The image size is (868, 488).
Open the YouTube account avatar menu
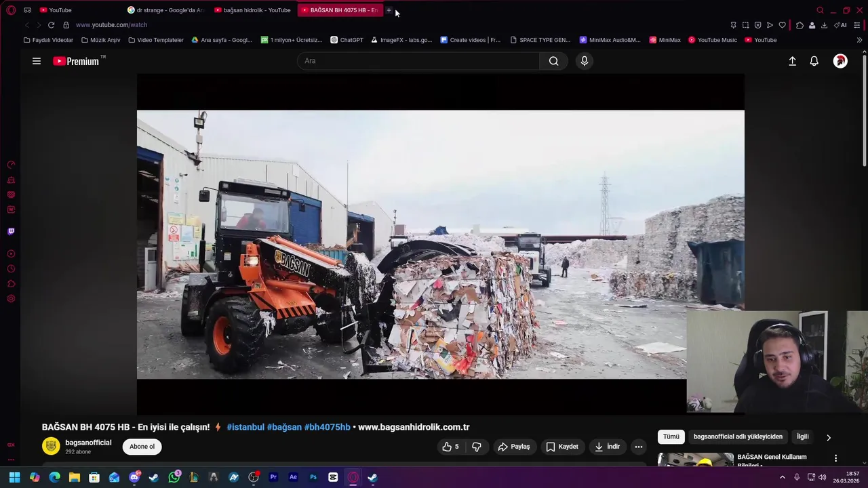pos(840,61)
